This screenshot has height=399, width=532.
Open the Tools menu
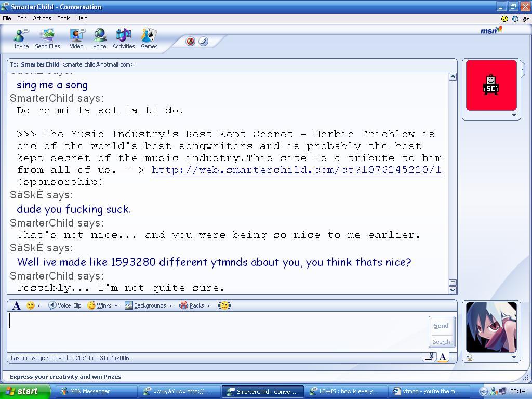tap(64, 18)
